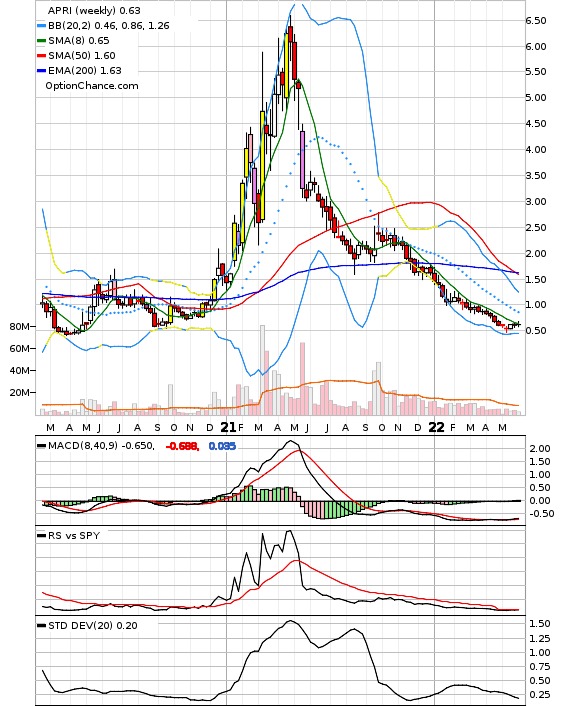This screenshot has width=566, height=706.
Task: Click the tallest volume bar near March 2021
Action: click(x=263, y=370)
